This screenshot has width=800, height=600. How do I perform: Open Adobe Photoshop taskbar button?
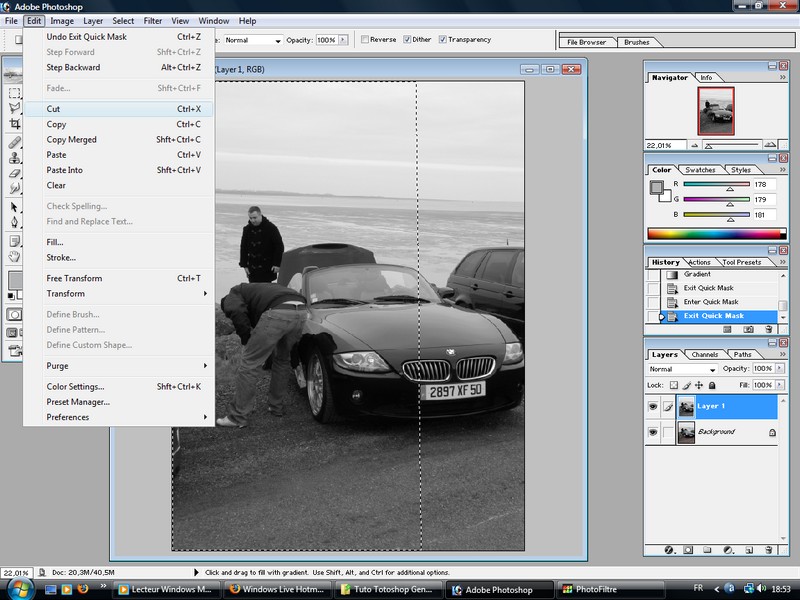click(498, 590)
